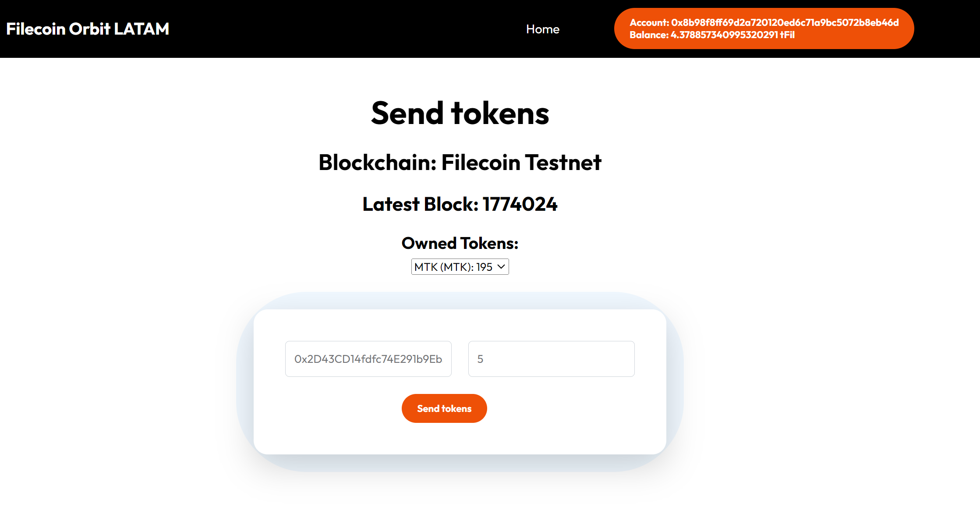Click the Send tokens button
This screenshot has width=980, height=507.
click(x=445, y=408)
